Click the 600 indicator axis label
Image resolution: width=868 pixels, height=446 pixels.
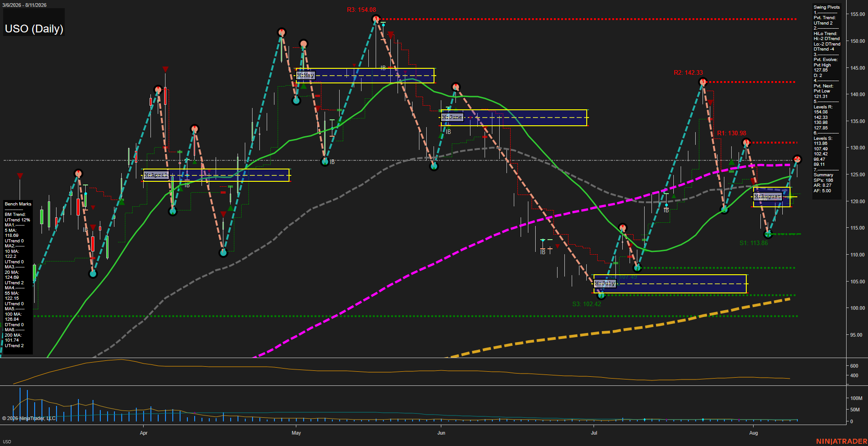[x=854, y=366]
